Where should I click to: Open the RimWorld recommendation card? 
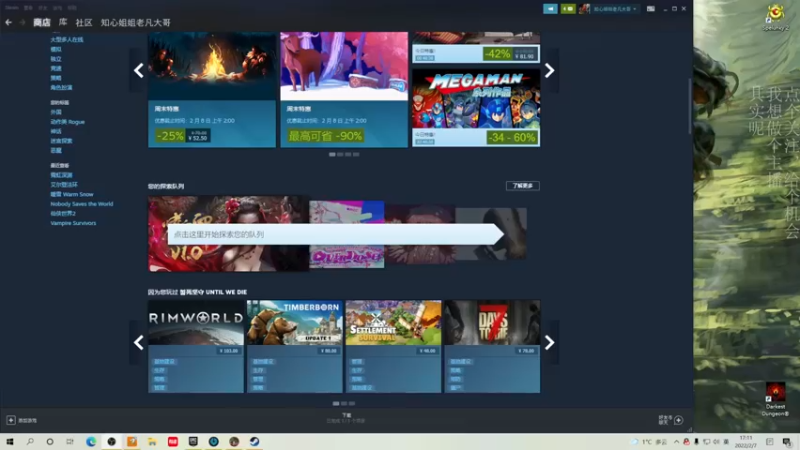coord(196,346)
